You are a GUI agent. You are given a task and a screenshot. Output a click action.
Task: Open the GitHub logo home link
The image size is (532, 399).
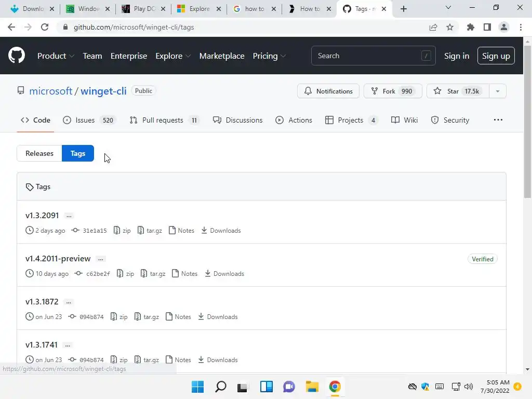[x=16, y=55]
